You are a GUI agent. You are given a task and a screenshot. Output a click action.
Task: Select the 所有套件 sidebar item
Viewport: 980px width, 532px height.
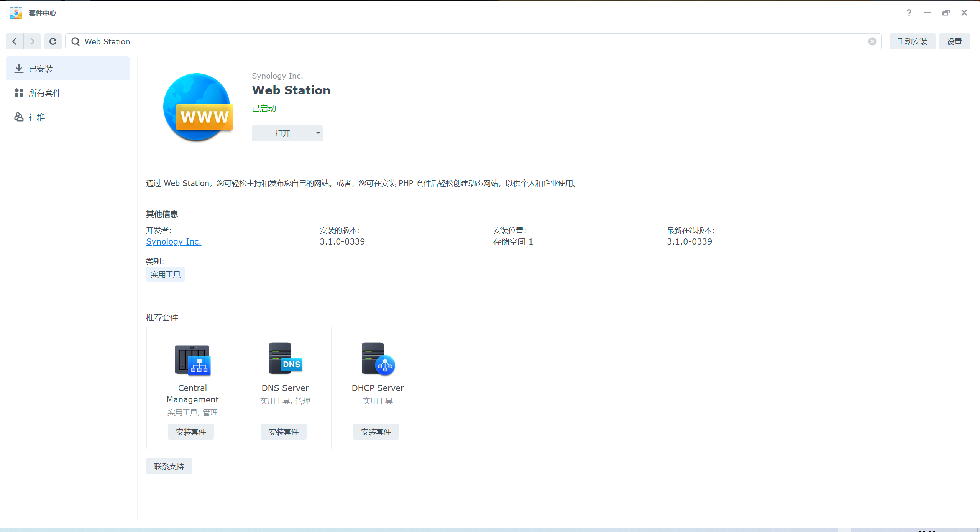coord(68,93)
